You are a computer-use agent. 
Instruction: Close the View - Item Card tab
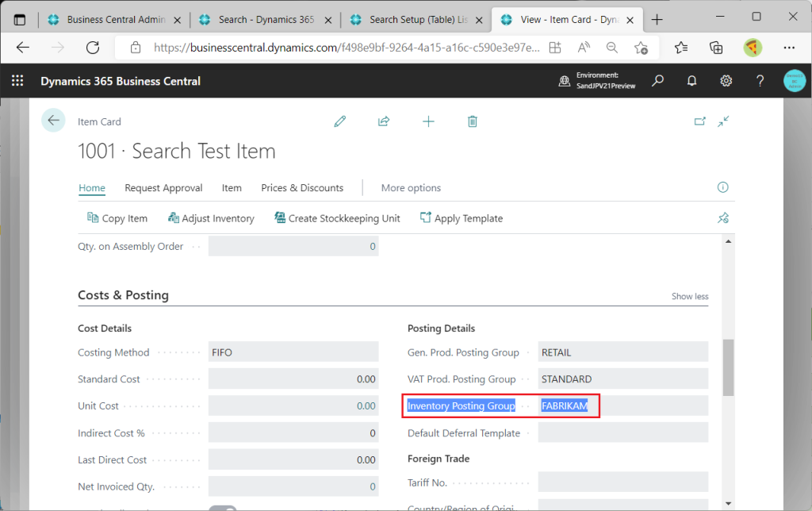[x=630, y=20]
